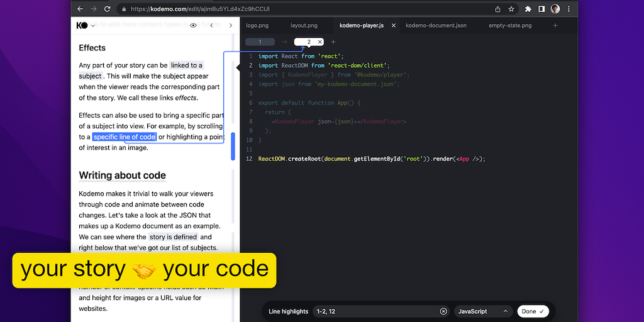
Task: Click the 'story is defined' effect link
Action: 173,237
